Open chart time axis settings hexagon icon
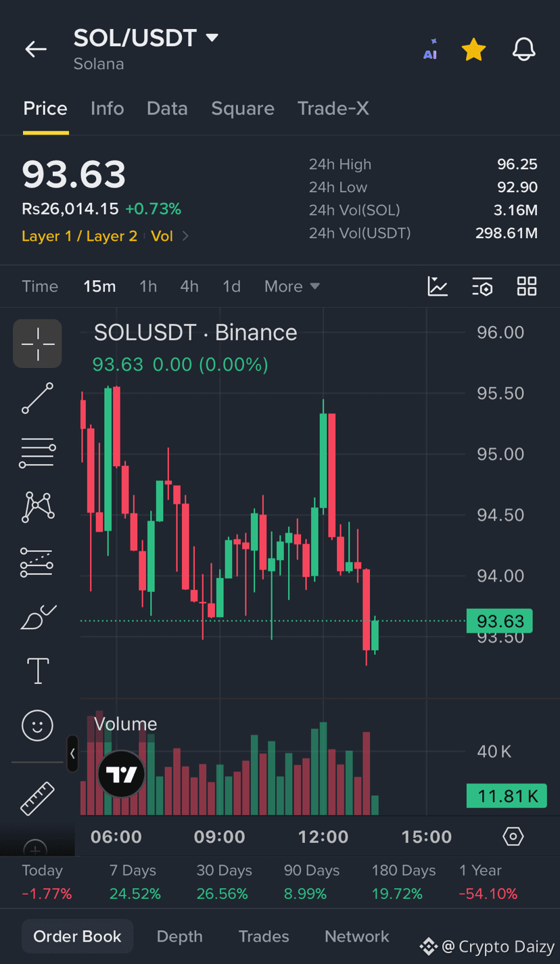560x964 pixels. (x=513, y=837)
